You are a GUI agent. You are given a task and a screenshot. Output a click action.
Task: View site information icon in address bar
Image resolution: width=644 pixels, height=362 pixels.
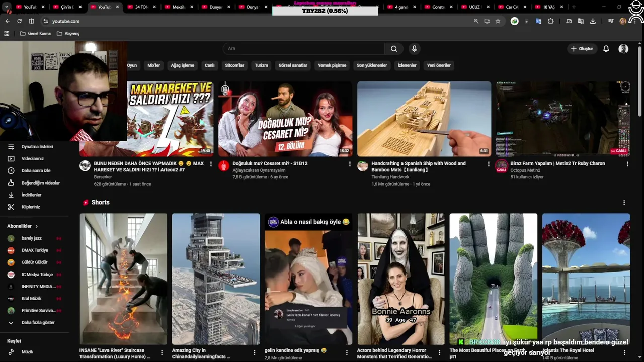45,21
